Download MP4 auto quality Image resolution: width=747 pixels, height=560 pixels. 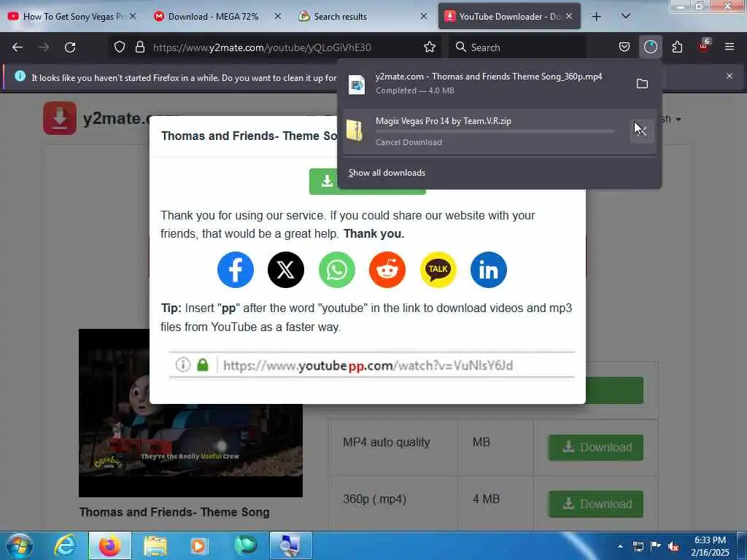tap(595, 447)
